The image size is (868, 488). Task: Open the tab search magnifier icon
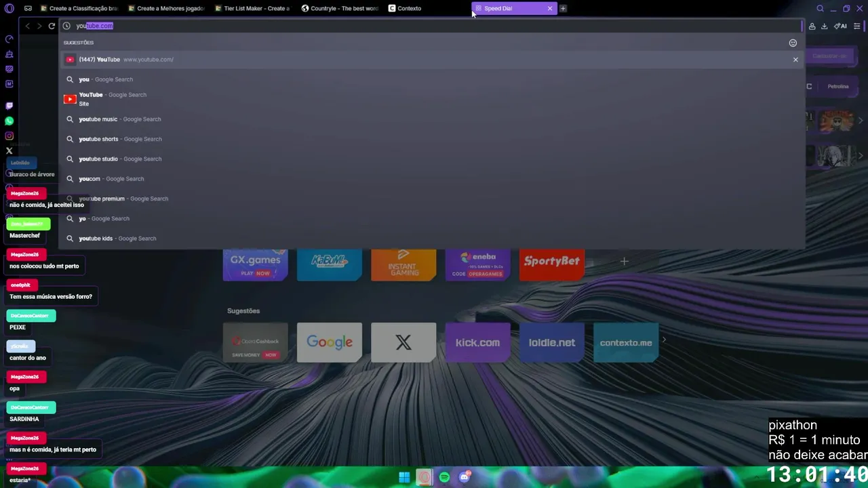pyautogui.click(x=820, y=8)
